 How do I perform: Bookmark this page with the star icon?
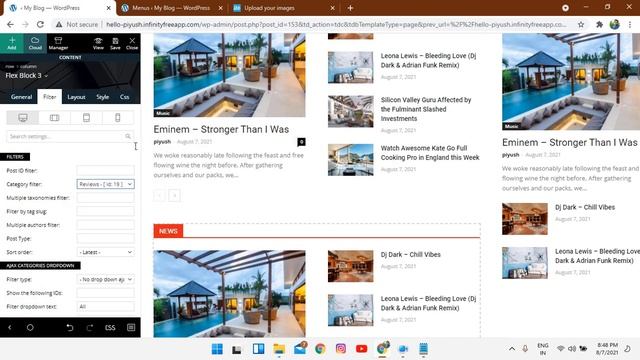click(x=581, y=24)
